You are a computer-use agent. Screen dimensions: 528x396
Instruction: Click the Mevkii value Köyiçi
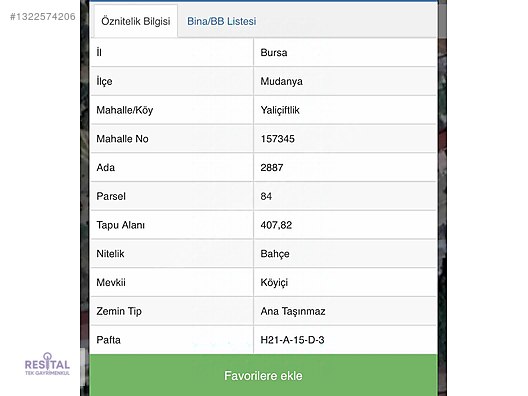(x=274, y=283)
